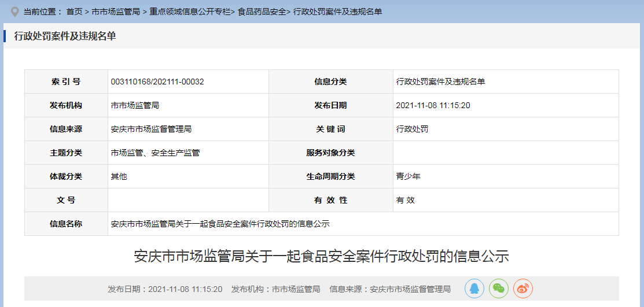Image resolution: width=644 pixels, height=307 pixels.
Task: Click the location pin icon in breadcrumb
Action: 15,12
